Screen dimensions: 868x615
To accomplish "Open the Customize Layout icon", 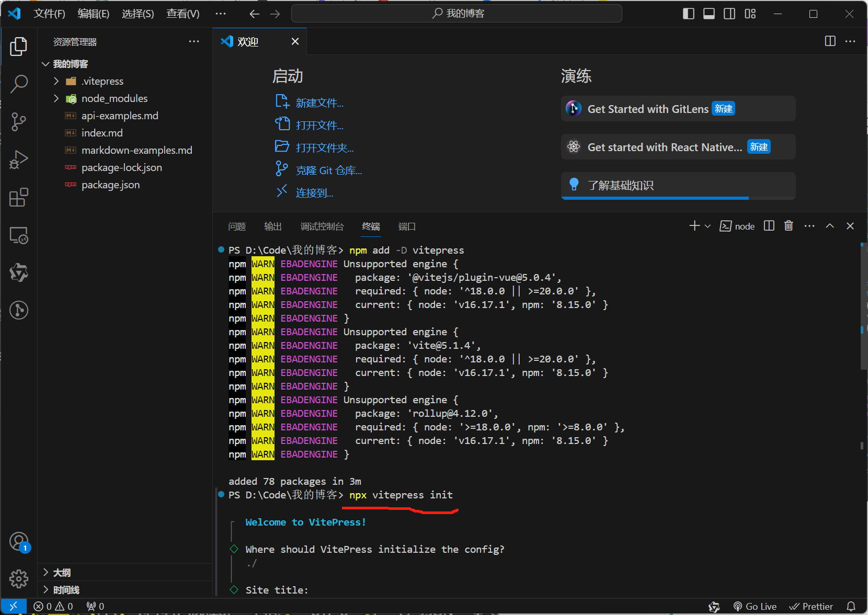I will [x=750, y=14].
